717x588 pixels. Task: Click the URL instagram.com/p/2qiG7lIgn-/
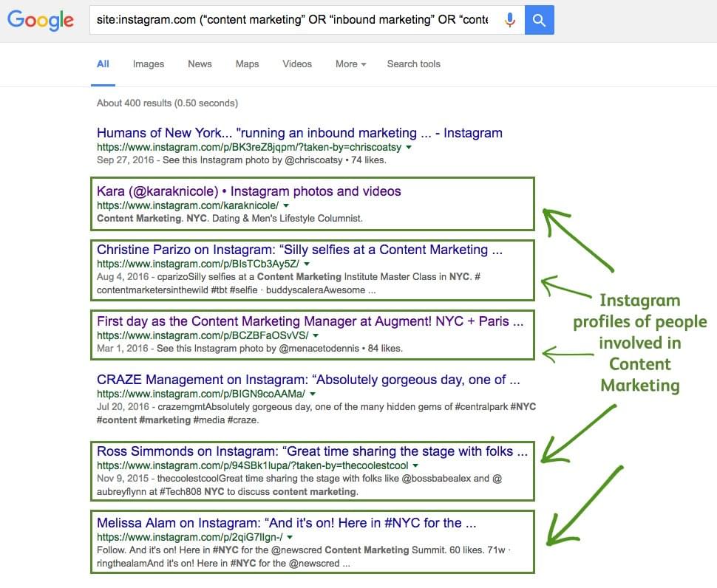190,537
